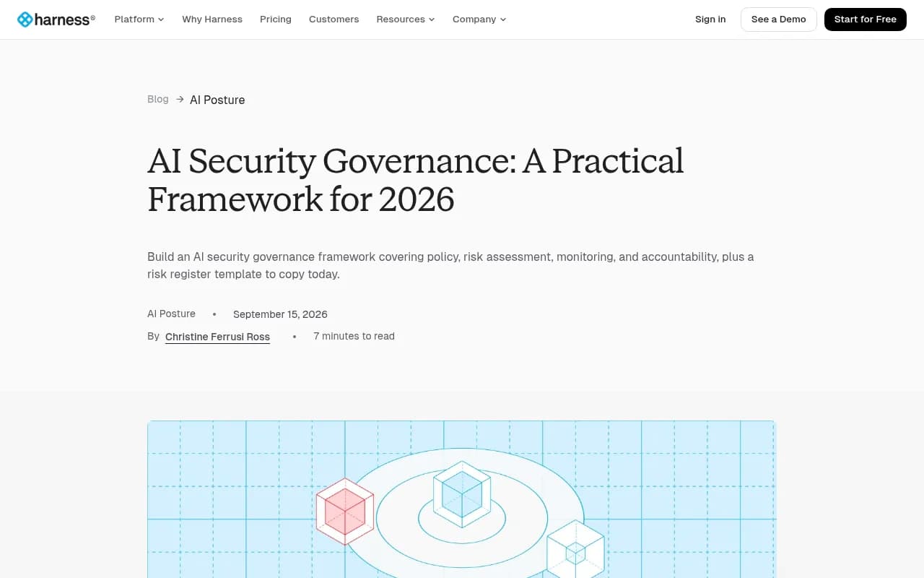Open the Customers menu item
Screen dimensions: 924x578
(334, 20)
